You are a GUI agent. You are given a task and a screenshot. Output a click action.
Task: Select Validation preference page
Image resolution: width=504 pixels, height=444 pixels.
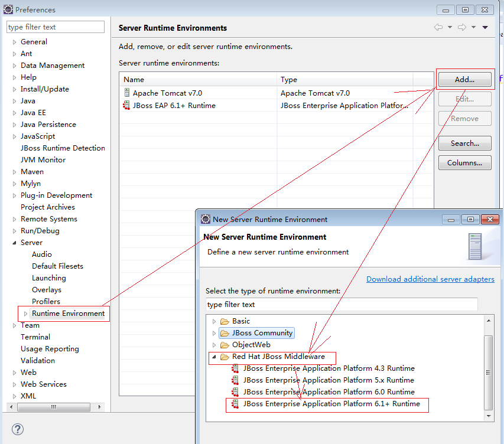click(x=38, y=361)
